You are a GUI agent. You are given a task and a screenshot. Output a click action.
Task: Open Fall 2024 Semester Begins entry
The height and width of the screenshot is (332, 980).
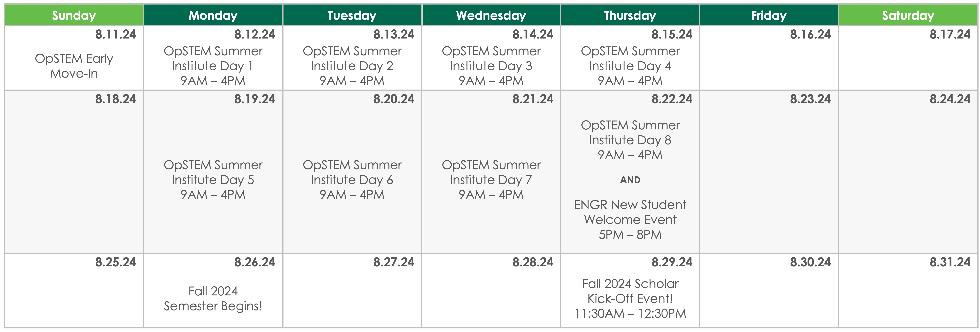click(x=213, y=299)
